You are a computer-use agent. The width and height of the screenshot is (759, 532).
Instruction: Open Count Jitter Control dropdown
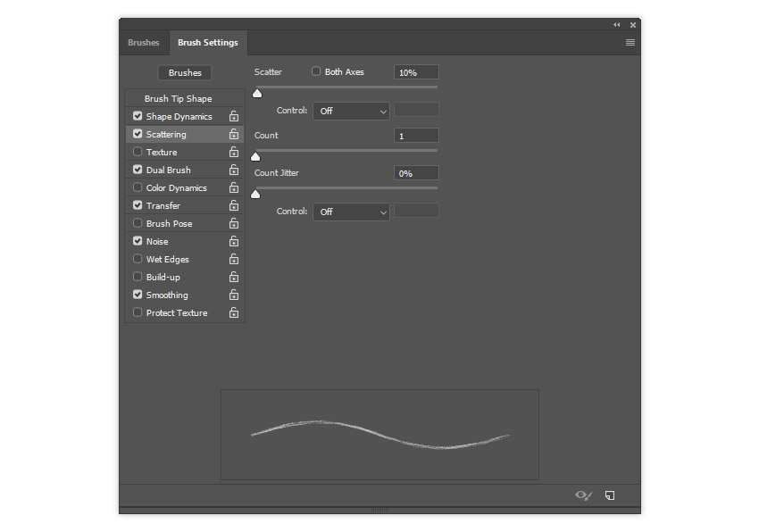352,212
